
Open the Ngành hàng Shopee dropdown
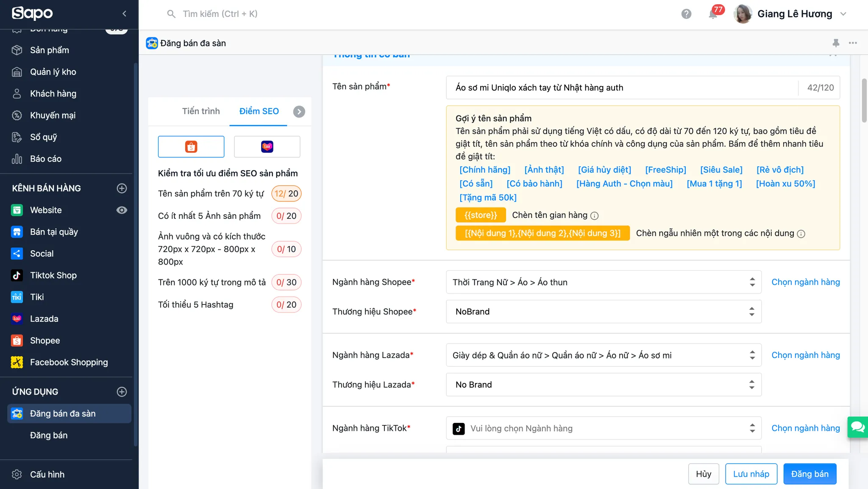603,282
